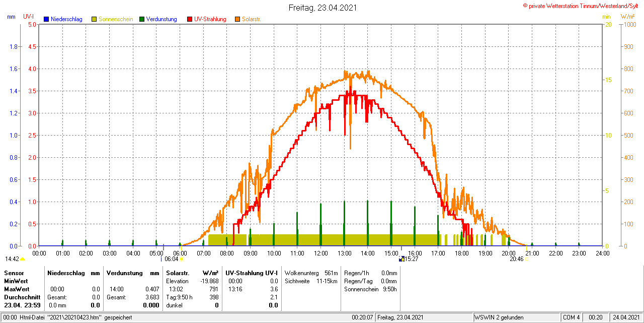Image resolution: width=644 pixels, height=323 pixels.
Task: Click the Wolkenunterg 561m entry
Action: [x=311, y=273]
